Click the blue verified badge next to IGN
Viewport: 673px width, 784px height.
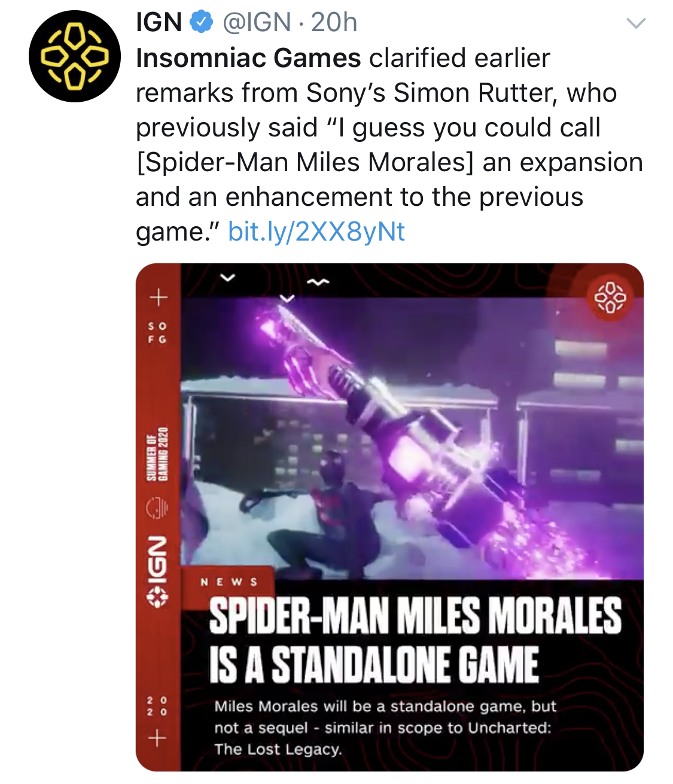(x=202, y=23)
